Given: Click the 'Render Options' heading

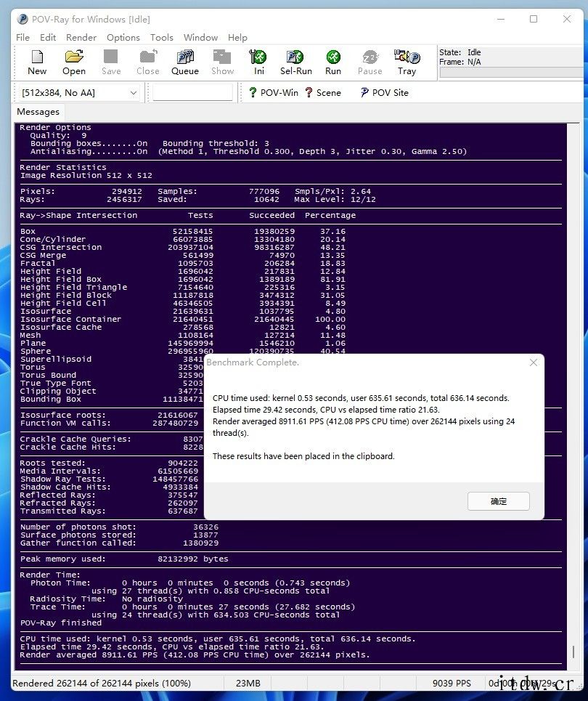Looking at the screenshot, I should (55, 127).
